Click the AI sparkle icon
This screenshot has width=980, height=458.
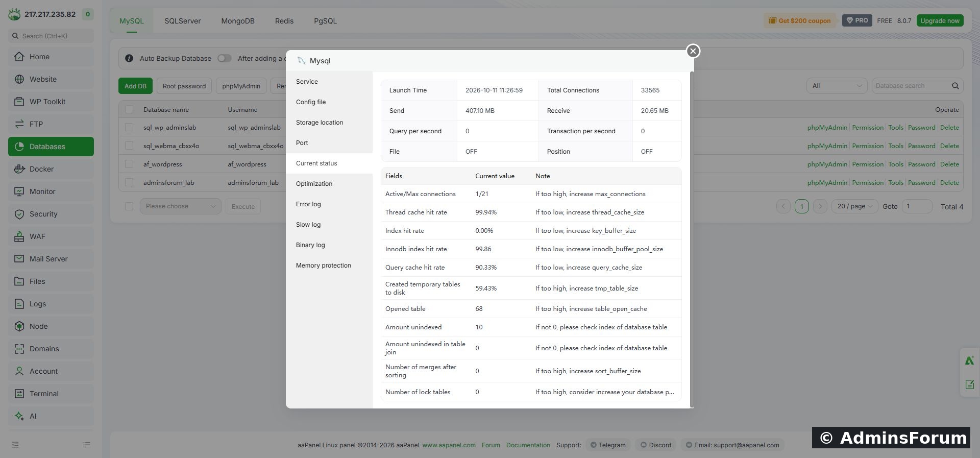click(19, 416)
